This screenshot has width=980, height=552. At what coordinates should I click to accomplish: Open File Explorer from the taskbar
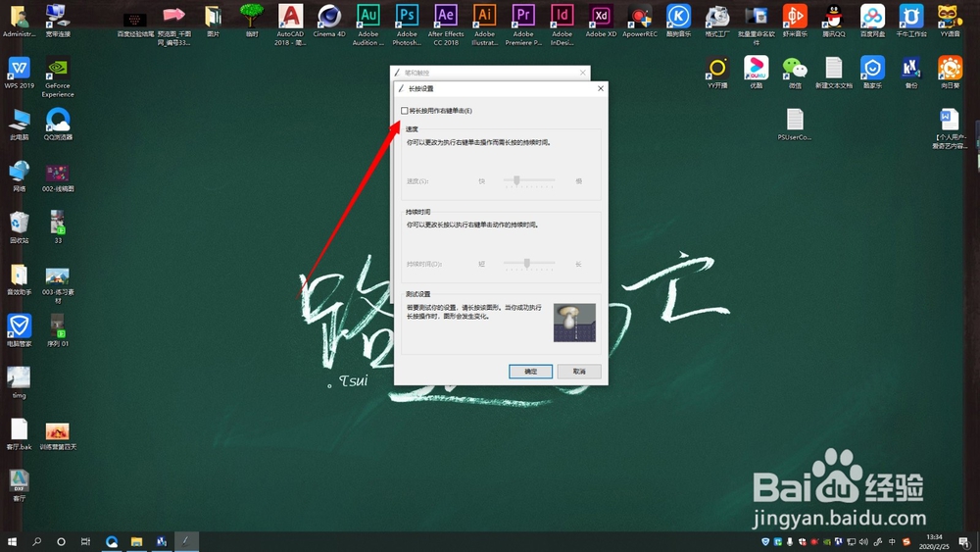[136, 541]
